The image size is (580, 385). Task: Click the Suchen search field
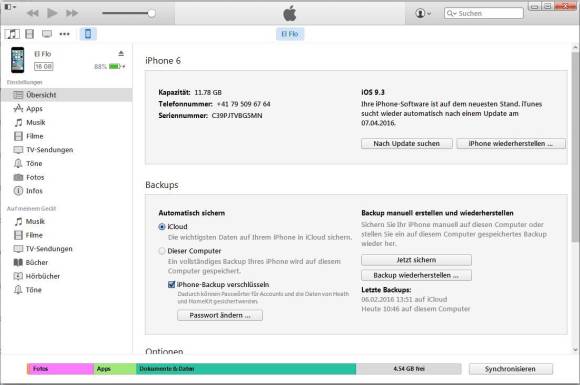pos(484,13)
